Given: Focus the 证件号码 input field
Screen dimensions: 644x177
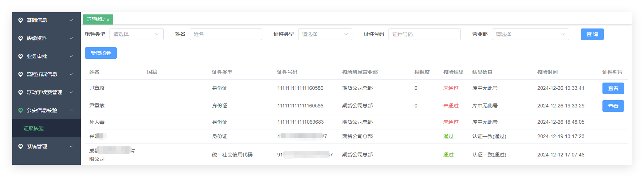Looking at the screenshot, I should (425, 34).
